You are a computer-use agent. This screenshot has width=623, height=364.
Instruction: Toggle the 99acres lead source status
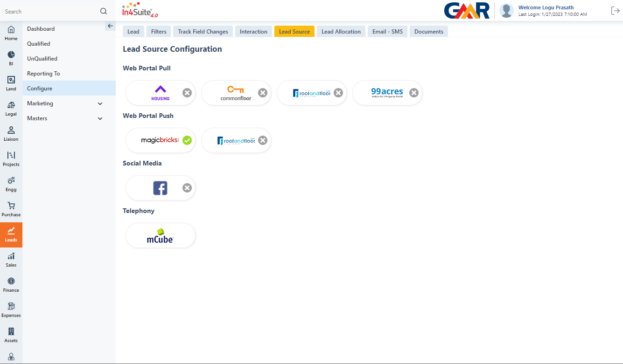coord(414,93)
